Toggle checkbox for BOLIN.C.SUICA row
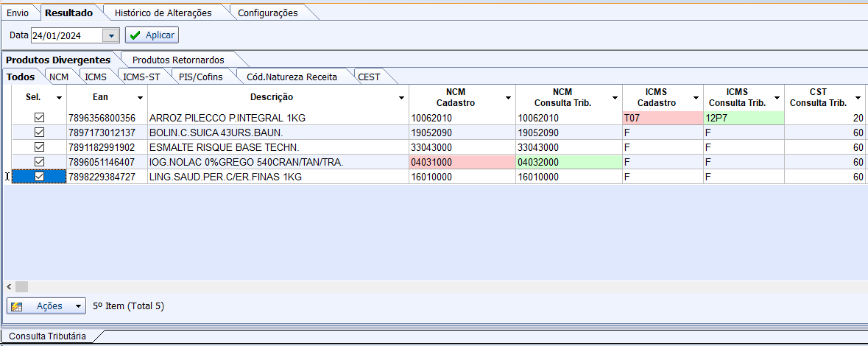Viewport: 868px width, 346px height. (40, 133)
